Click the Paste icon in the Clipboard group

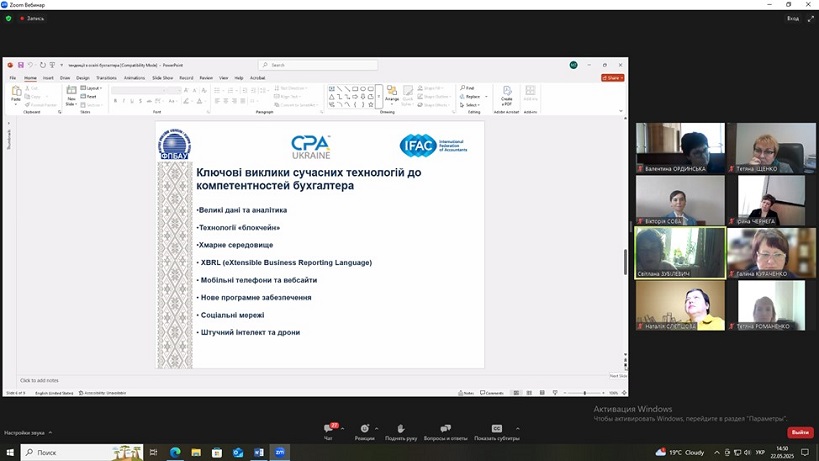click(16, 92)
